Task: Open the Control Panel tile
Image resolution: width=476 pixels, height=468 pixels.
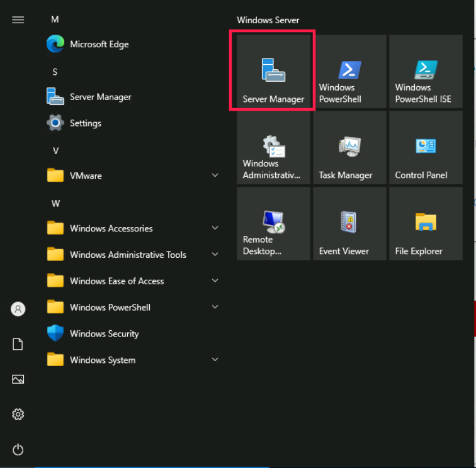Action: pos(426,147)
